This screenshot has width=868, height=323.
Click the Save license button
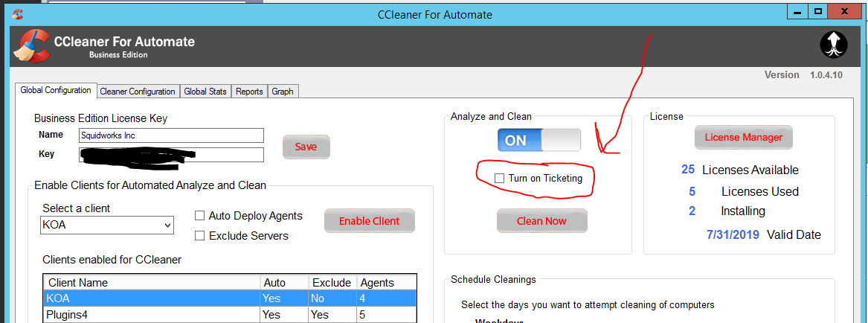[x=306, y=147]
